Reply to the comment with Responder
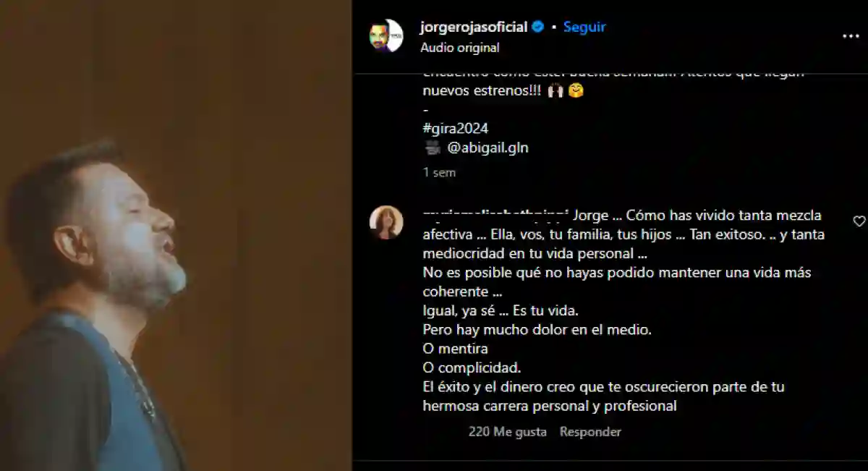This screenshot has height=471, width=868. (590, 432)
